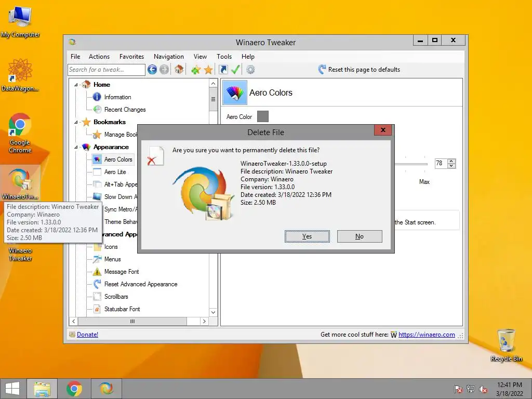
Task: Click the Message Font warning icon
Action: pyautogui.click(x=97, y=271)
